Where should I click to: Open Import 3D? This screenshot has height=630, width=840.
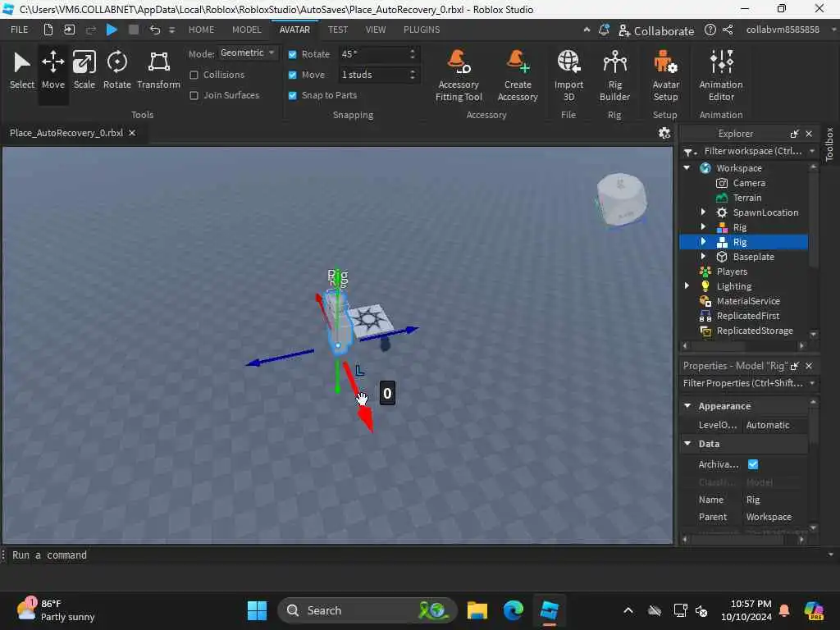[x=568, y=75]
